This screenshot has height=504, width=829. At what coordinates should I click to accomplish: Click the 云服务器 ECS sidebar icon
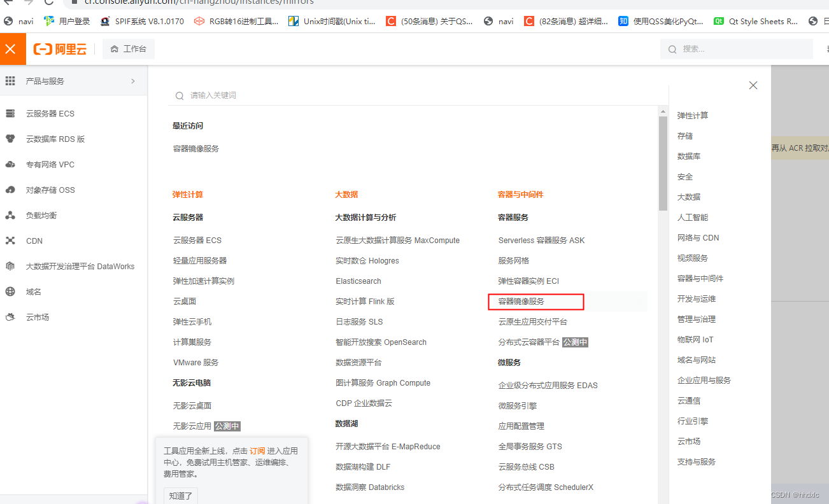coord(10,114)
